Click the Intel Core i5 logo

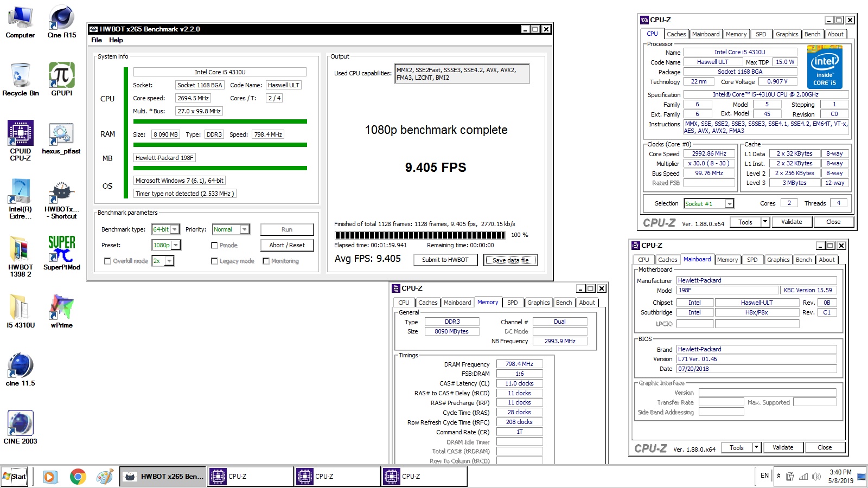click(825, 67)
